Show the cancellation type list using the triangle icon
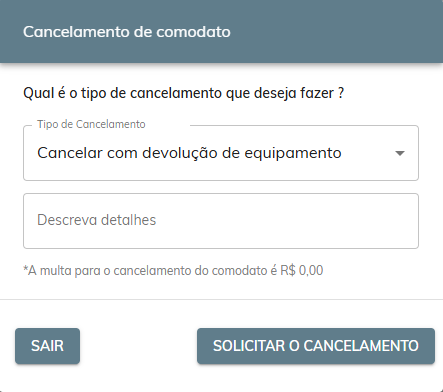Viewport: 443px width, 392px height. (399, 153)
